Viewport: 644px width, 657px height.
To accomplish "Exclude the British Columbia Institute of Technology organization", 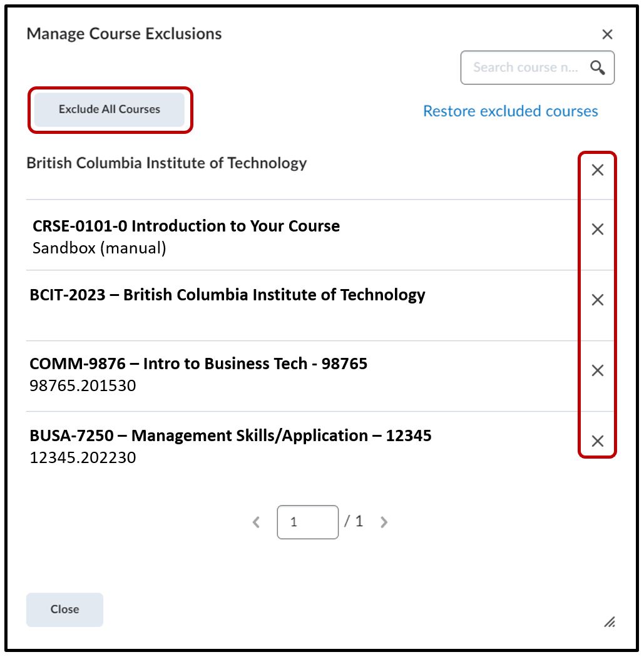I will pos(598,170).
